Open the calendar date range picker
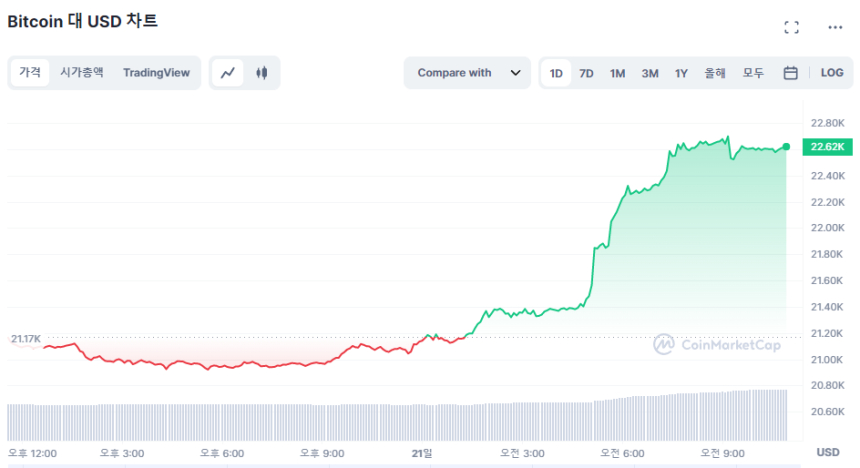 pos(790,73)
